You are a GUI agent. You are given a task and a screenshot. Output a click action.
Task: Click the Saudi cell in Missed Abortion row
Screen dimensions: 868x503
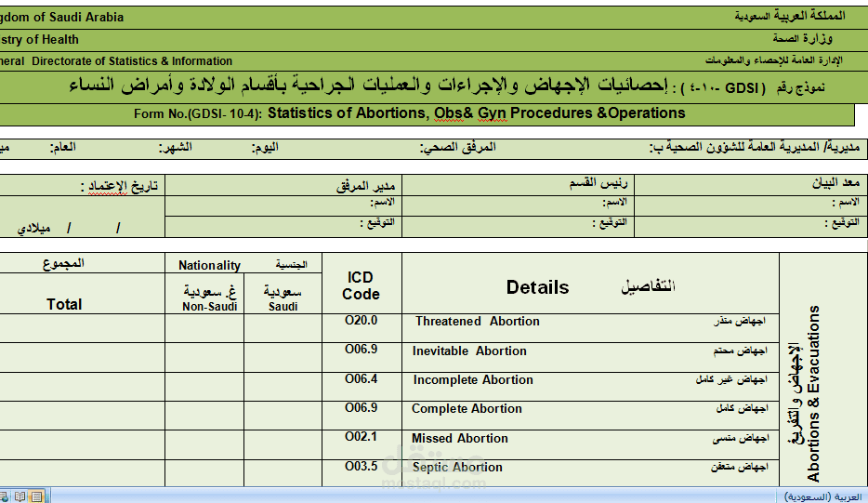click(283, 444)
